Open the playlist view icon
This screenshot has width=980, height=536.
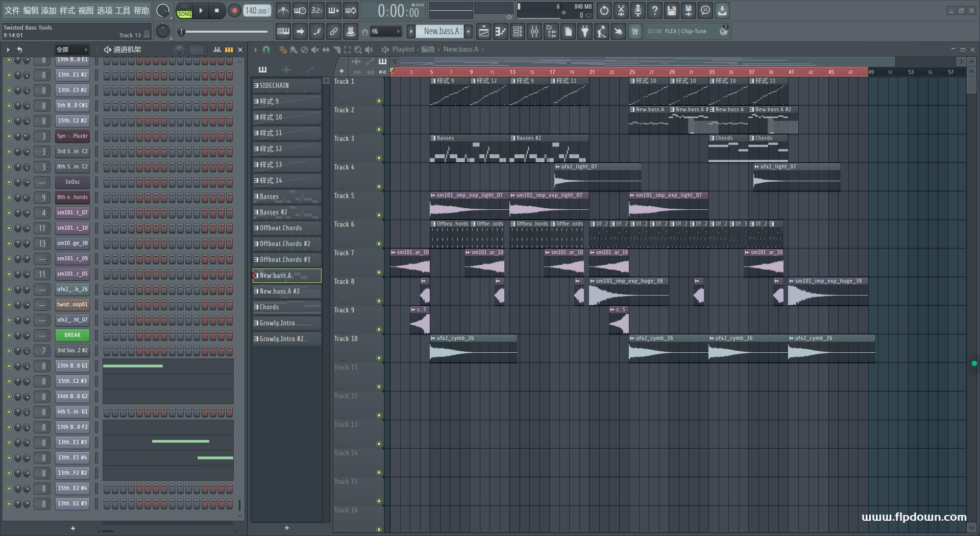tap(484, 32)
